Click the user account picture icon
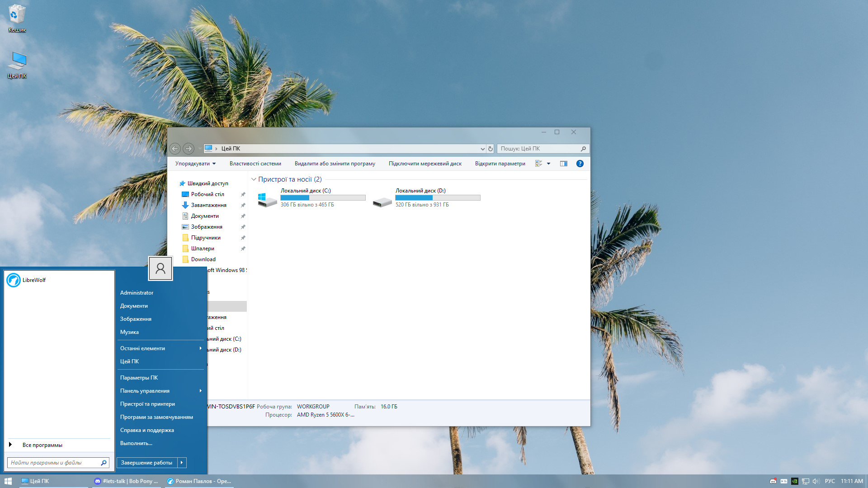This screenshot has width=868, height=488. [160, 269]
